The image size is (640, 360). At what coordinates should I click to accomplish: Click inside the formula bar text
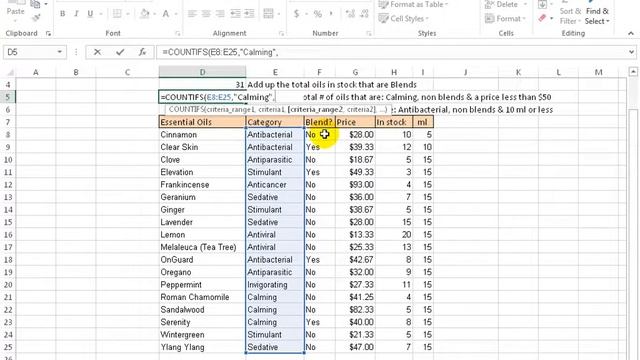(x=220, y=52)
